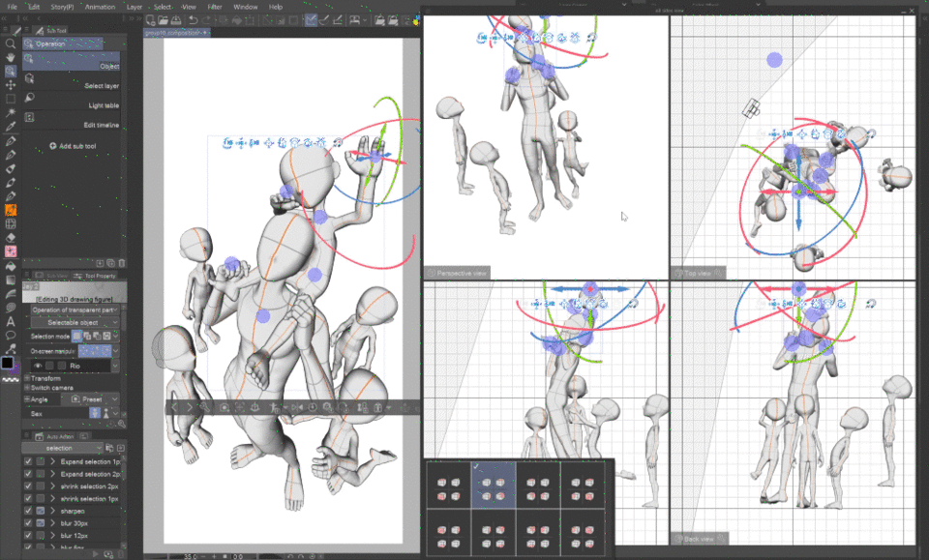Viewport: 929px width, 560px height.
Task: Click Add sub tool button
Action: (73, 146)
